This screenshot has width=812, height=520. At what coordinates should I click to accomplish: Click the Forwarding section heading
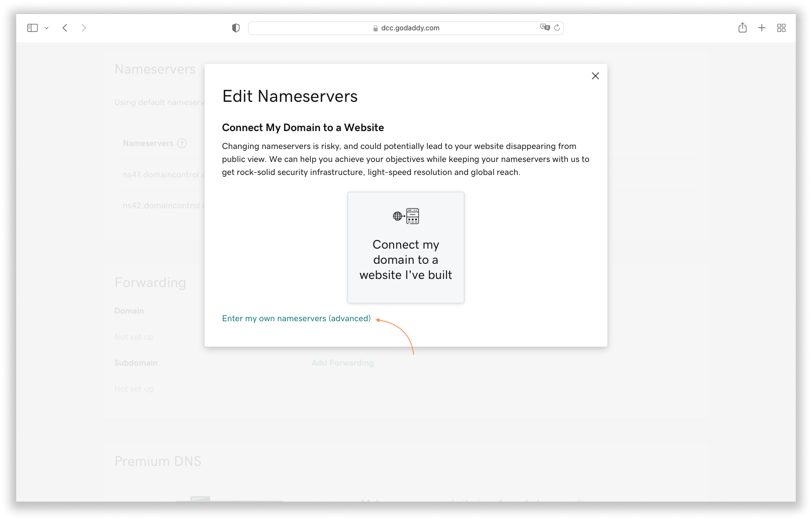150,282
